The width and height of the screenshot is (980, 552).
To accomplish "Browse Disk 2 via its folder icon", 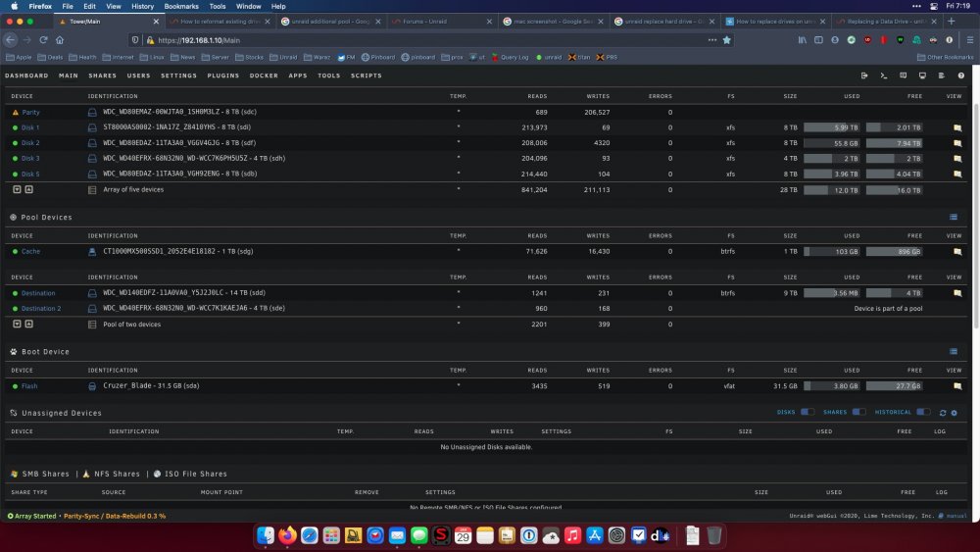I will [957, 143].
